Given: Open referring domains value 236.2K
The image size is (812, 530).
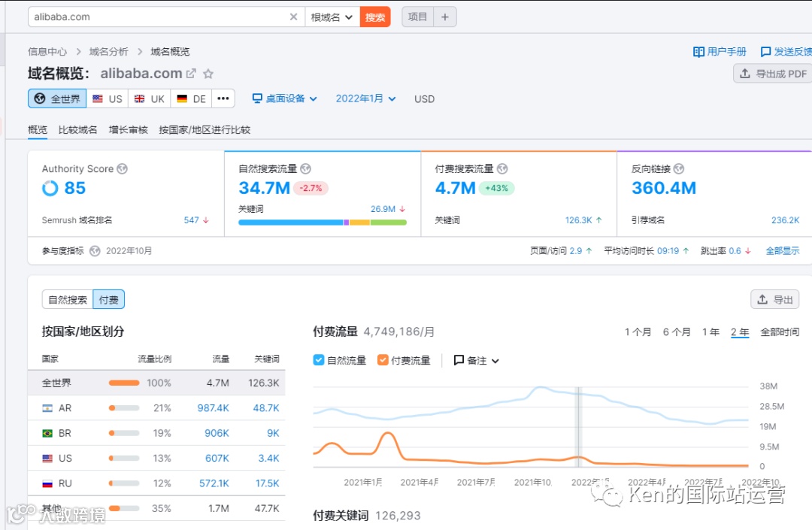Looking at the screenshot, I should click(785, 220).
